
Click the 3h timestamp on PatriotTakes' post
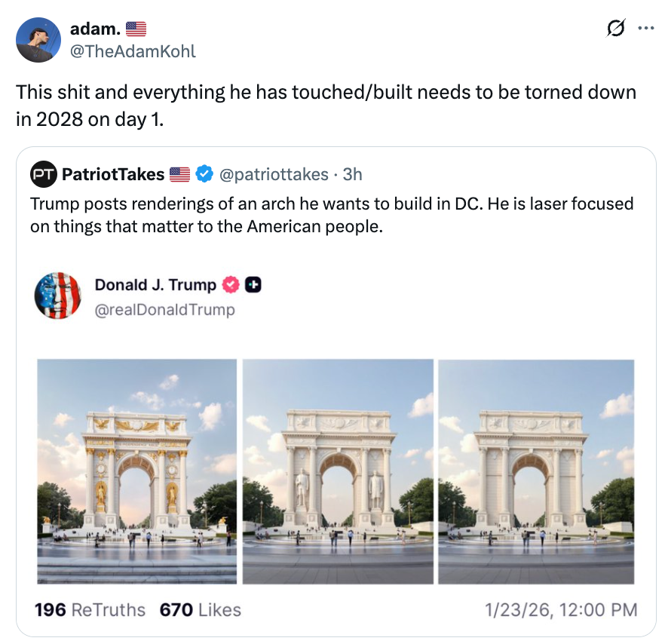351,174
